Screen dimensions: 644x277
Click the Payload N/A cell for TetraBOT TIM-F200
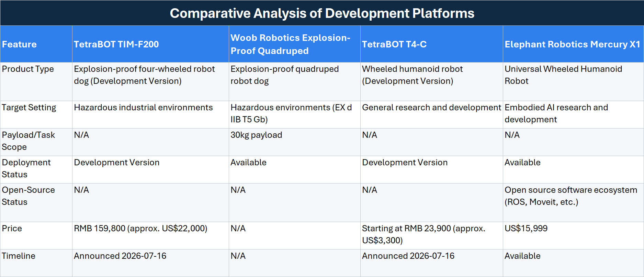[x=150, y=142]
